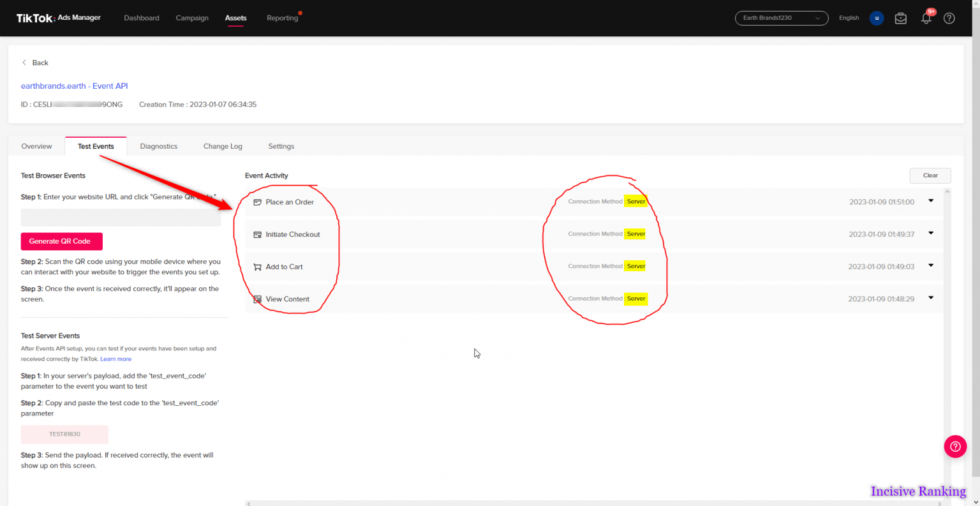The width and height of the screenshot is (980, 506).
Task: Open the notifications bell
Action: click(926, 18)
